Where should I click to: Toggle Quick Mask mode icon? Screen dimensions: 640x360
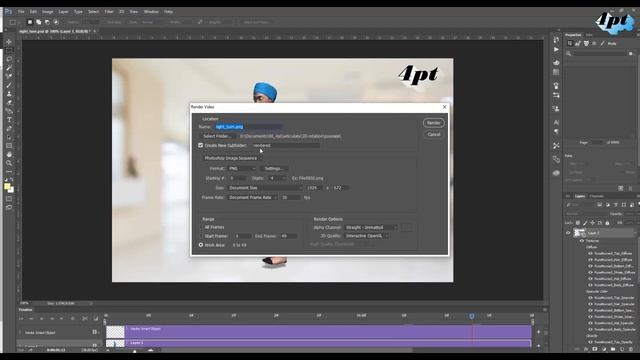(x=9, y=199)
